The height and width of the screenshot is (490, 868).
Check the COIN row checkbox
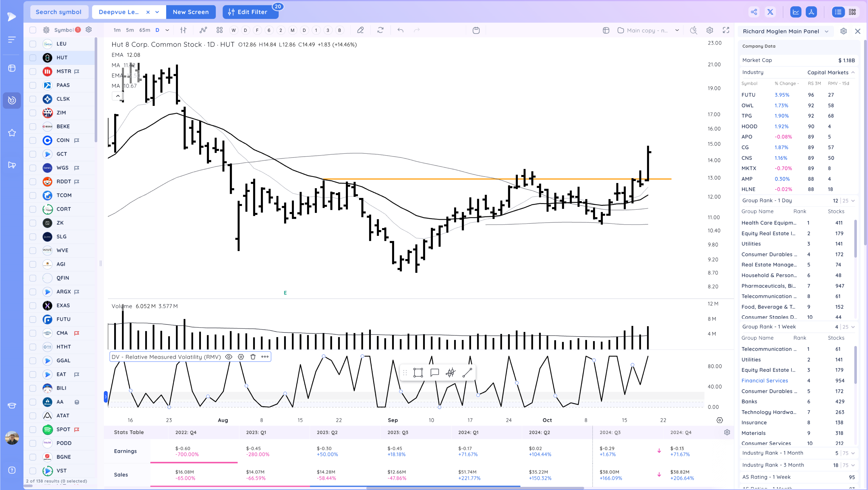pyautogui.click(x=33, y=140)
